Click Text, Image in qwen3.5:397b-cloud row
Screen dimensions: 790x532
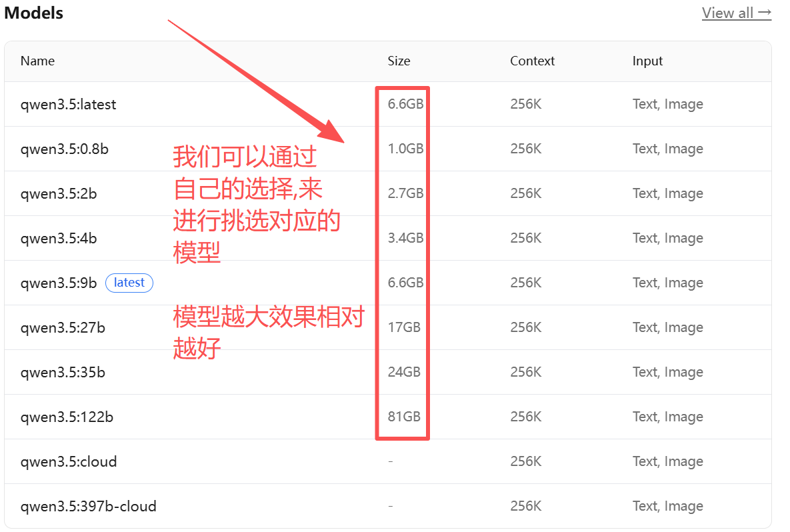(667, 506)
